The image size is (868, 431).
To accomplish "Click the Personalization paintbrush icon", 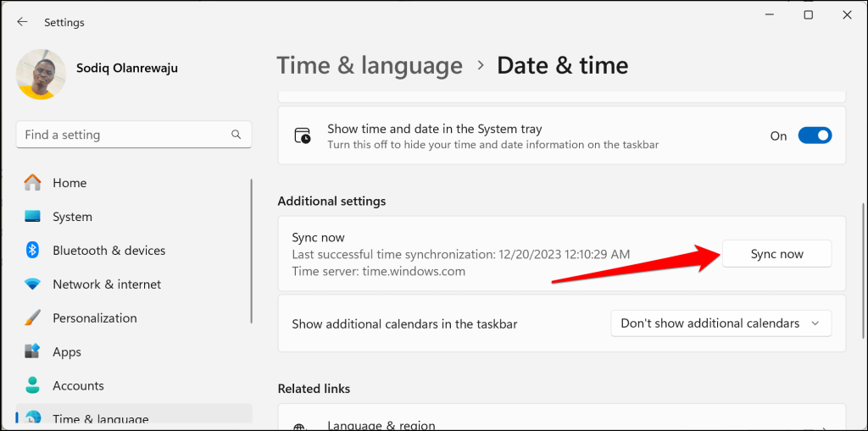I will coord(33,318).
